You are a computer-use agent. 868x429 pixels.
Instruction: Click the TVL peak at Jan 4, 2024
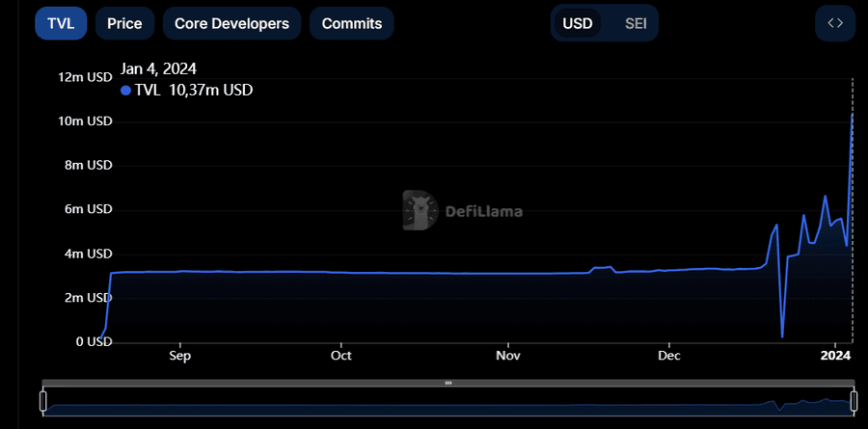pyautogui.click(x=852, y=114)
